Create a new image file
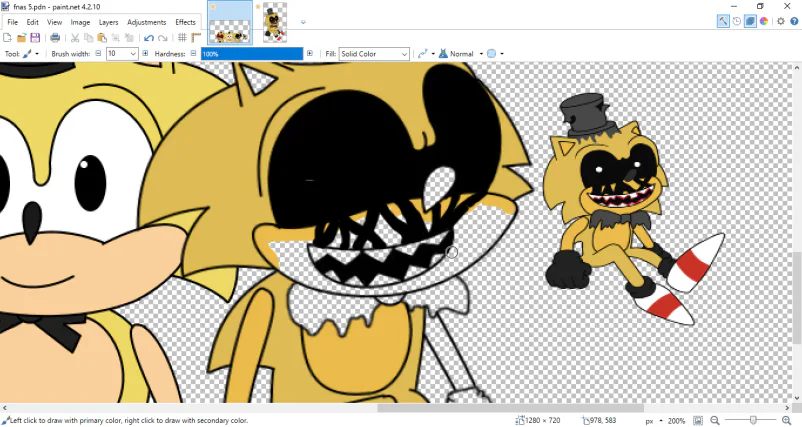This screenshot has height=427, width=802. (8, 38)
